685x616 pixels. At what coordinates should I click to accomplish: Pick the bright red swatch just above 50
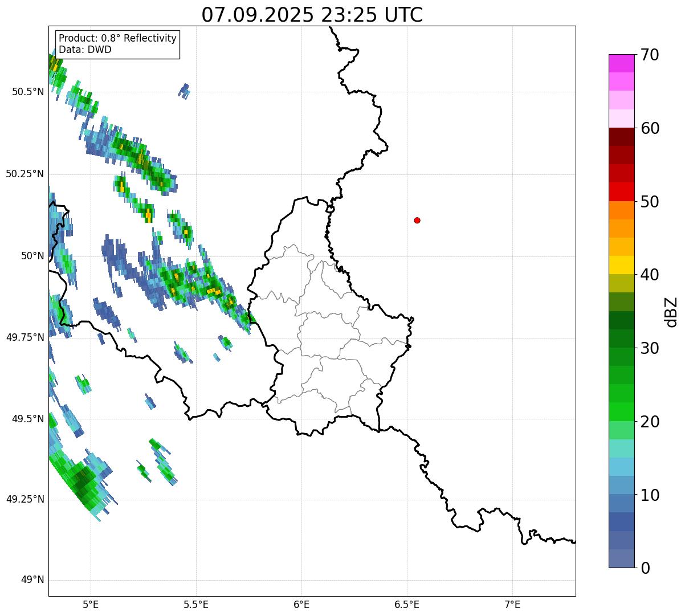[622, 192]
